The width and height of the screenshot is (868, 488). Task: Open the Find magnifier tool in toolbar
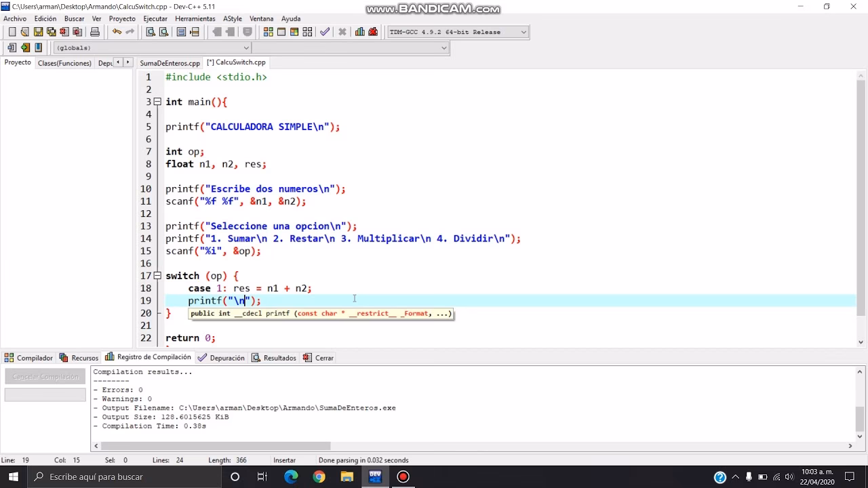click(151, 32)
